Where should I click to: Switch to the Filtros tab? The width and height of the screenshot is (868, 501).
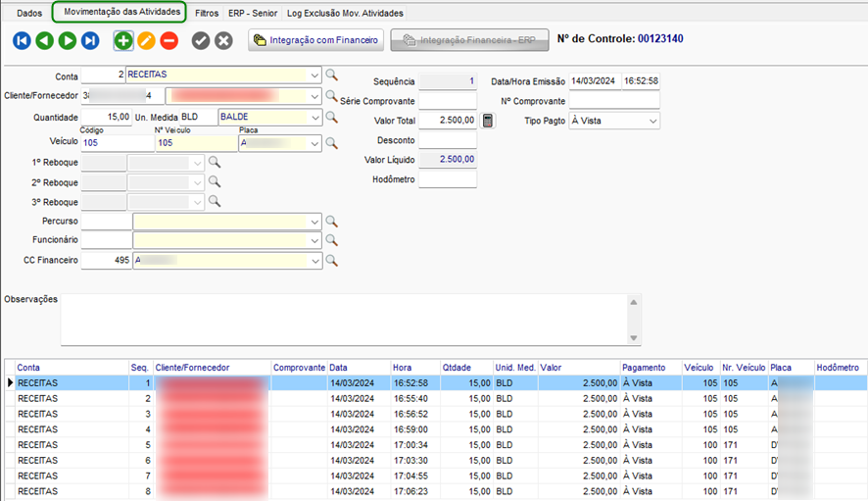pos(207,14)
